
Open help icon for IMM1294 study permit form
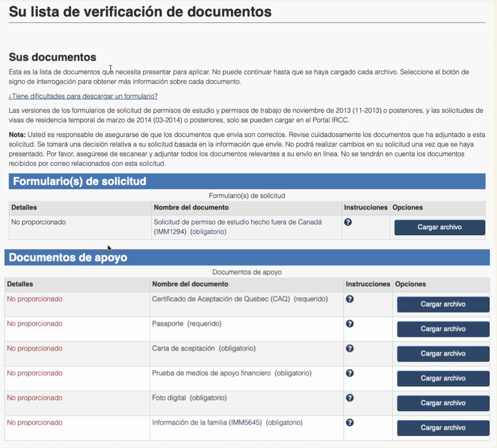(348, 222)
